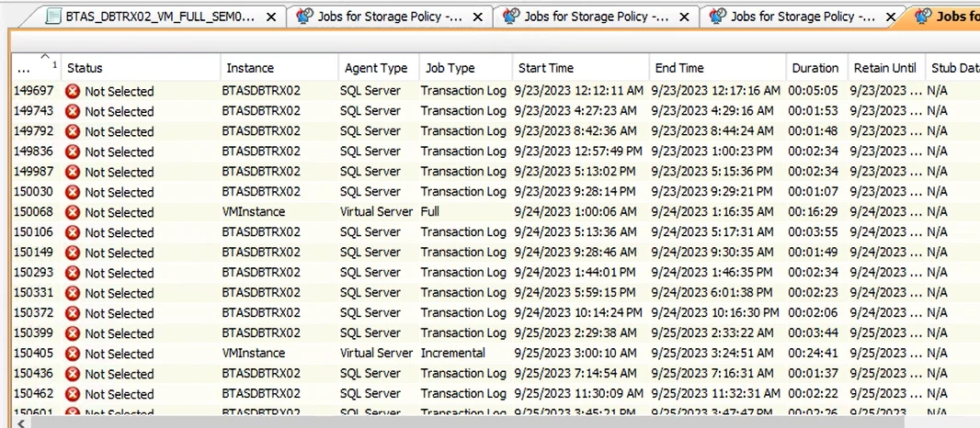Image resolution: width=980 pixels, height=428 pixels.
Task: Click the Job Type column header
Action: pos(450,68)
